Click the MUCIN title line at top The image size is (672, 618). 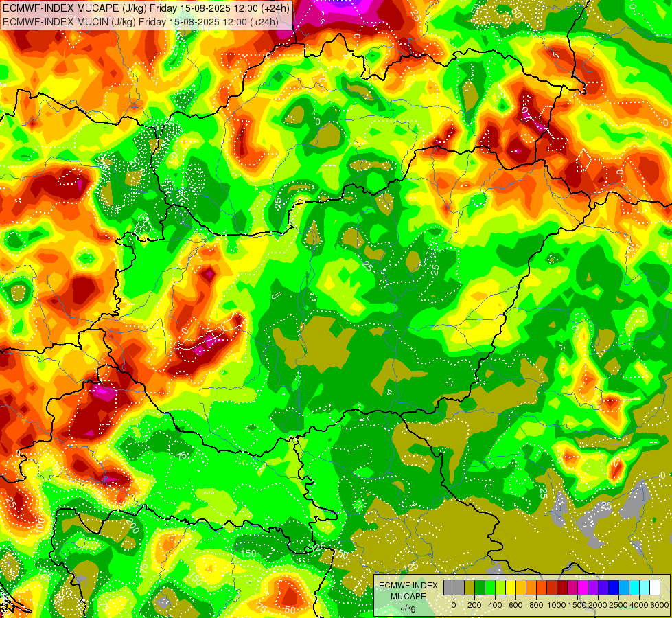[140, 21]
